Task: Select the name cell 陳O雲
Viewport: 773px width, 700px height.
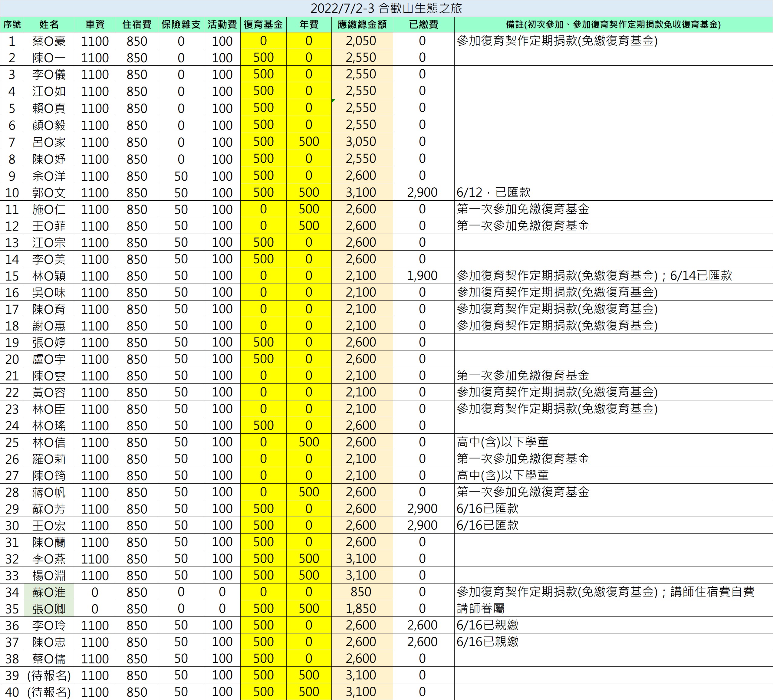Action: point(49,375)
